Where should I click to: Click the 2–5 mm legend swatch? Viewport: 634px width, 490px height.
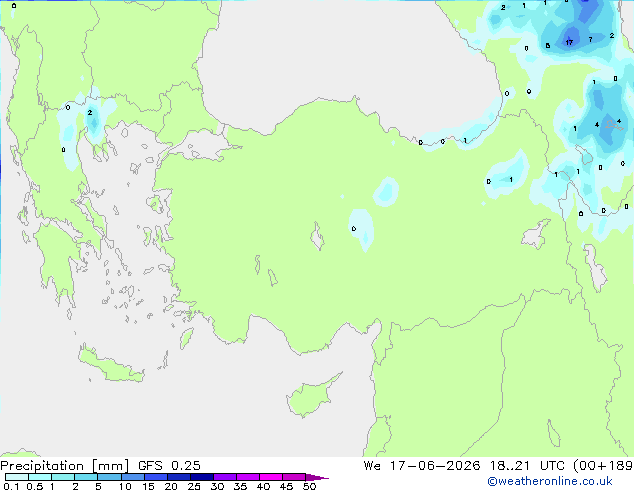point(86,477)
